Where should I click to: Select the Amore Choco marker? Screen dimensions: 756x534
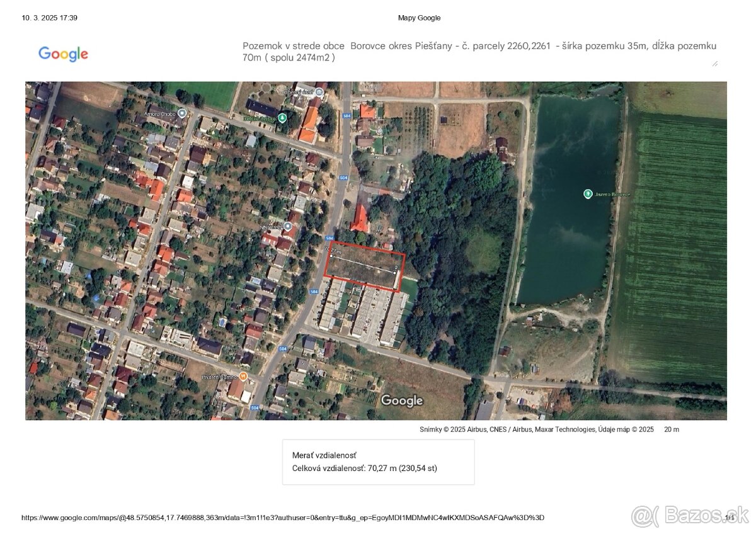(x=181, y=112)
